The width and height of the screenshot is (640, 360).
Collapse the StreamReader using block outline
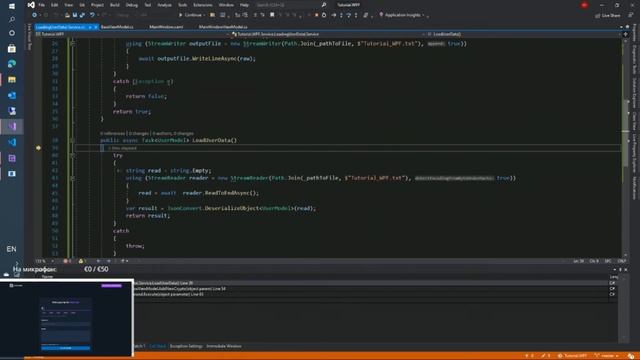click(72, 178)
